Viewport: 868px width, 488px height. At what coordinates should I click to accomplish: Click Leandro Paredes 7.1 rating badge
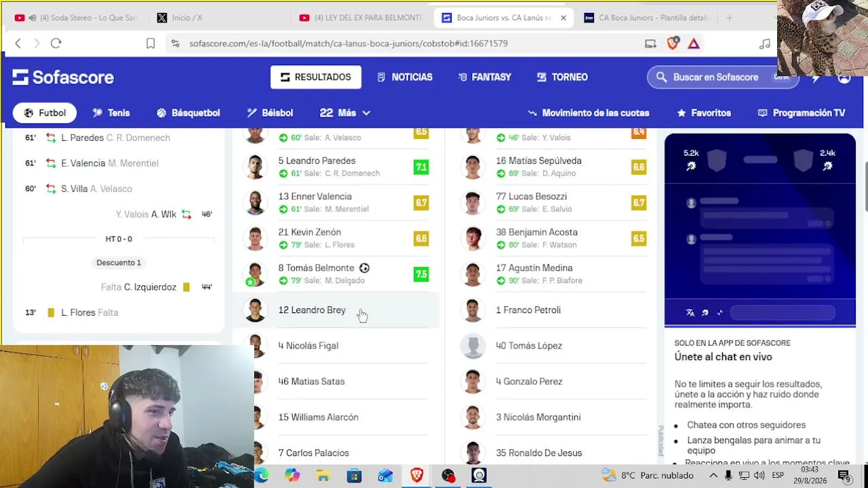(x=421, y=167)
